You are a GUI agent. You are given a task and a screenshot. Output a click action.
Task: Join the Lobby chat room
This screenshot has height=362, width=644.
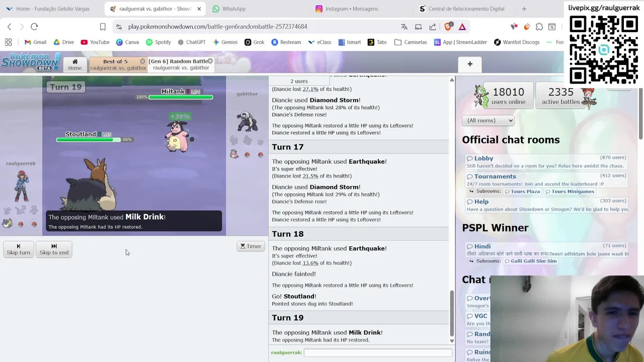coord(547,161)
